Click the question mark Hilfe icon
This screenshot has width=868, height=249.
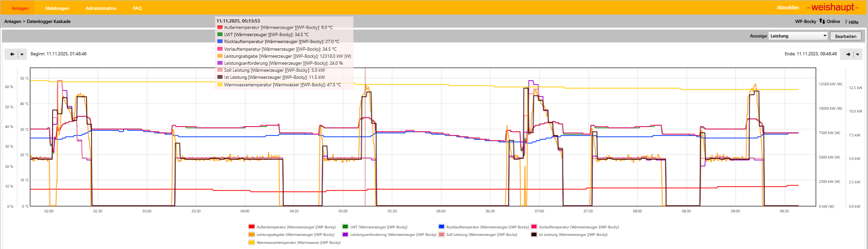pos(846,22)
